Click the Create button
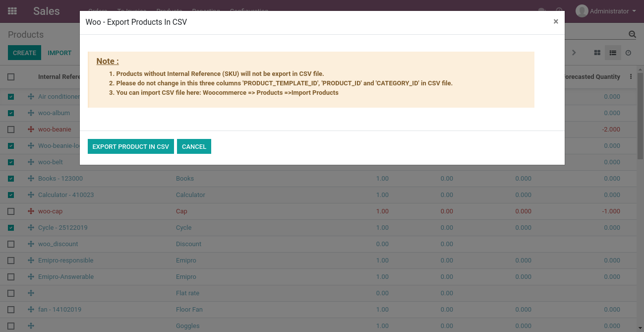644x332 pixels. pos(24,53)
